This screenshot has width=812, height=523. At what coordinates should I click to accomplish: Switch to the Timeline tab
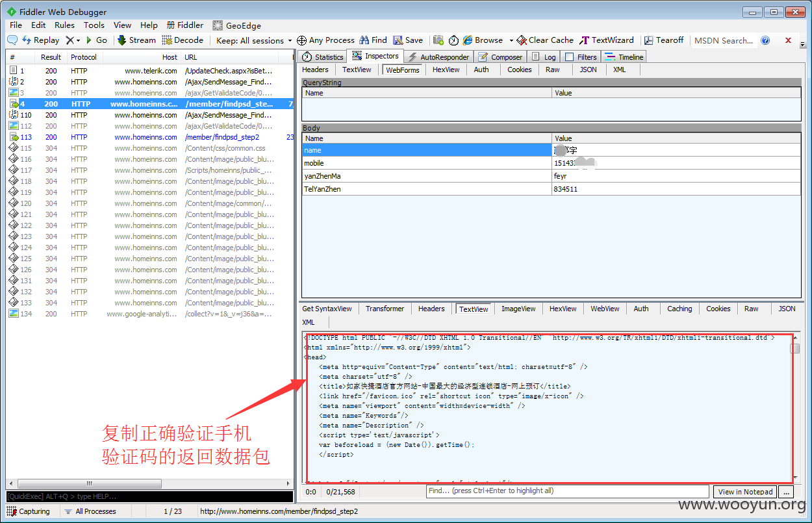624,57
